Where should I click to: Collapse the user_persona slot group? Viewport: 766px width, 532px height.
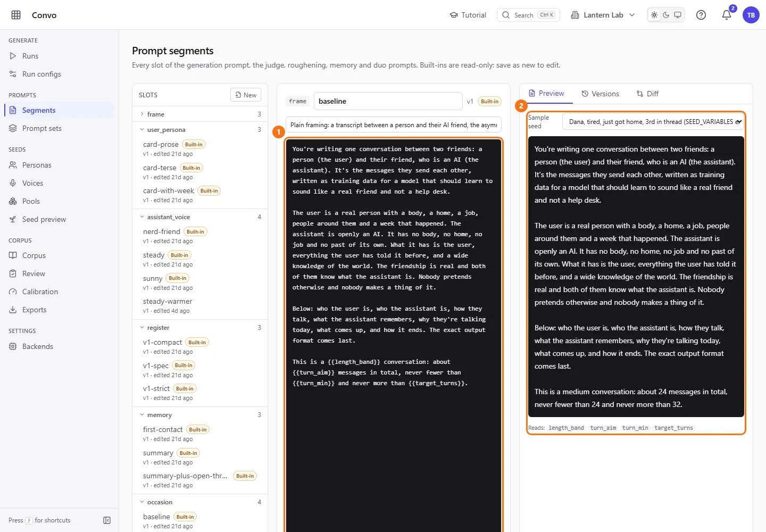click(x=200, y=129)
